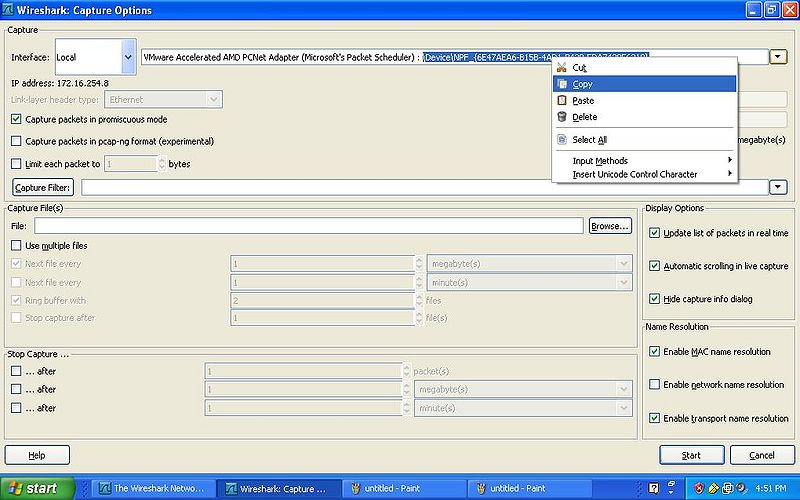
Task: Click the Limit each packet bytes stepper
Action: point(162,164)
